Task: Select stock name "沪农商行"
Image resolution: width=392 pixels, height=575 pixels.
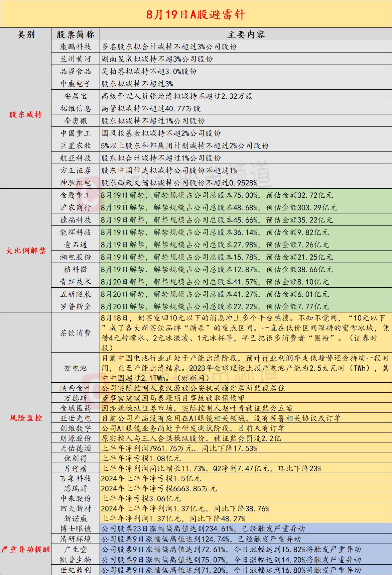Action: click(x=76, y=207)
